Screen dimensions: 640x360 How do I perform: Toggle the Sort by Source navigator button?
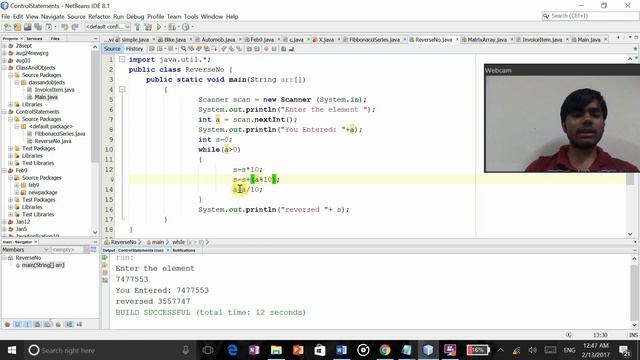[x=79, y=324]
